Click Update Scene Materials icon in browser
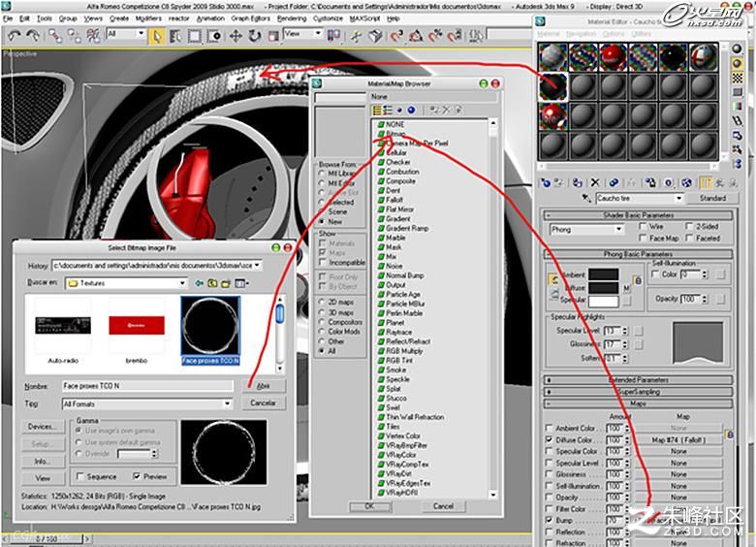The width and height of the screenshot is (756, 547). (x=433, y=111)
